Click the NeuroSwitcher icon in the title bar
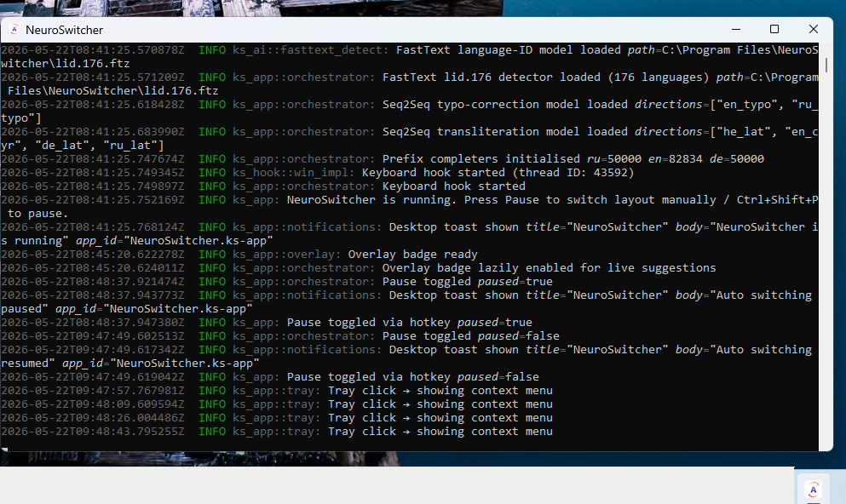The image size is (846, 504). pyautogui.click(x=14, y=30)
